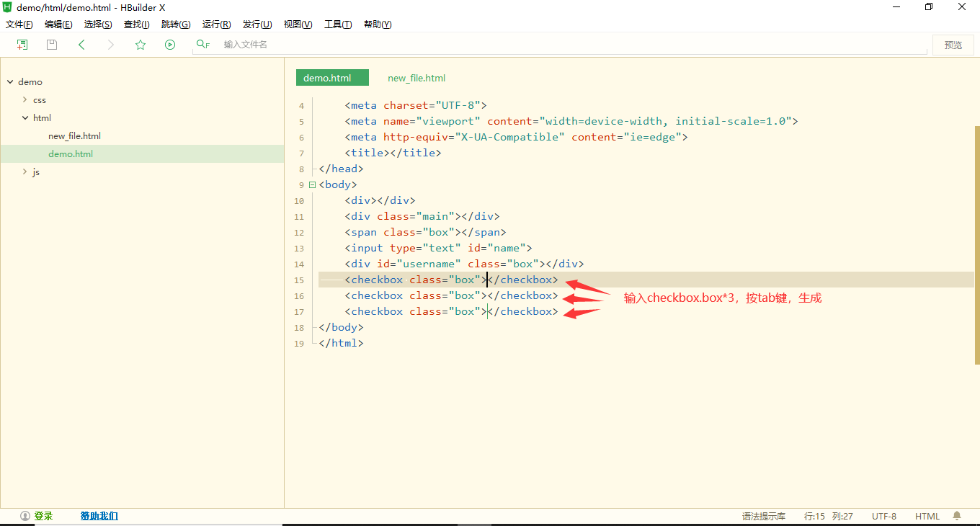The image size is (980, 526).
Task: Expand the js folder
Action: pyautogui.click(x=24, y=172)
